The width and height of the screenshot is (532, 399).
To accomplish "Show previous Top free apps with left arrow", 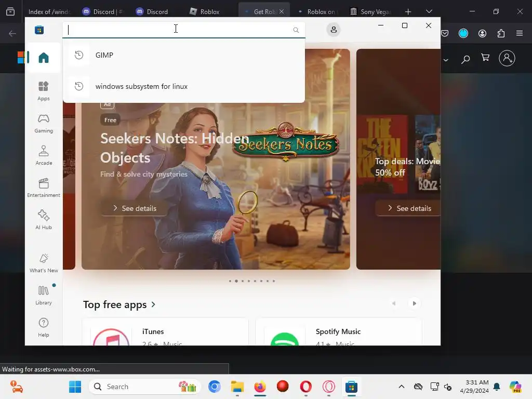I will coord(394,303).
